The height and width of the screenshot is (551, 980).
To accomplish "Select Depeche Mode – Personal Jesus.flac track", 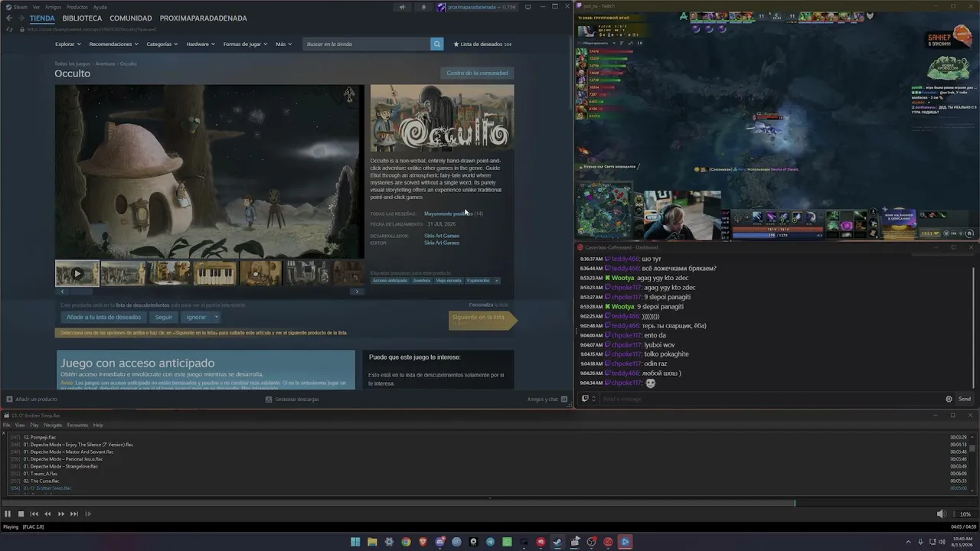I will (x=63, y=459).
